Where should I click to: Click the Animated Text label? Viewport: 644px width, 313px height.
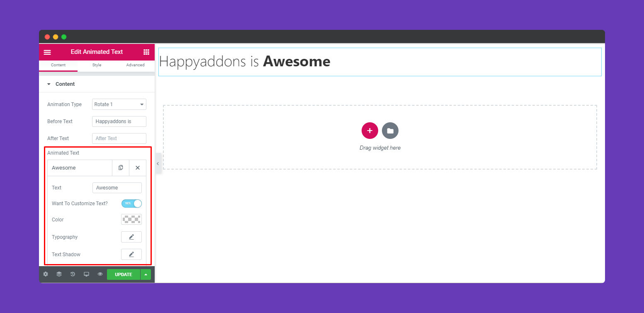coord(63,153)
